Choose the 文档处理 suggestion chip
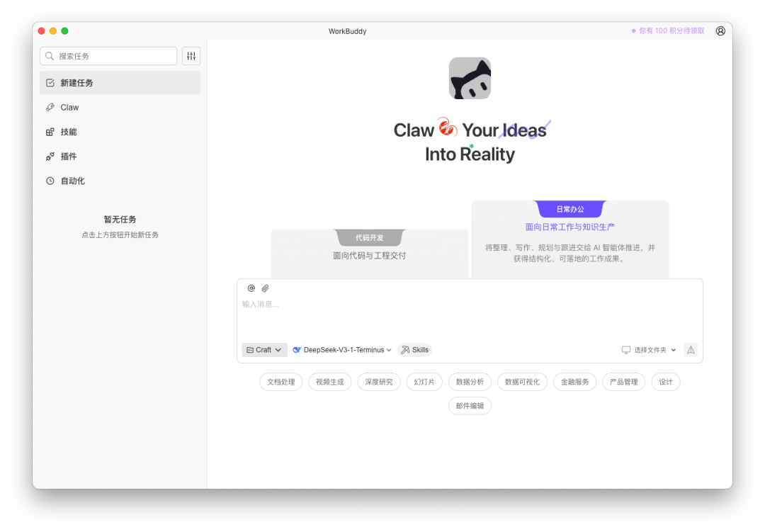 281,382
